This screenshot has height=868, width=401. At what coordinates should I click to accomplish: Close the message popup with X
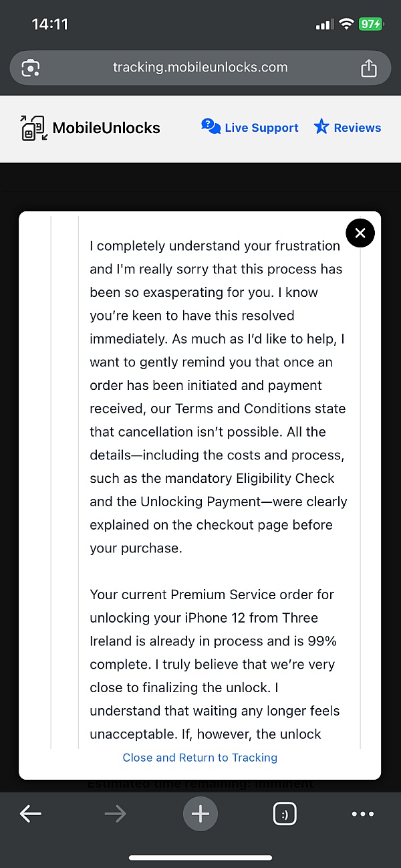click(x=360, y=233)
